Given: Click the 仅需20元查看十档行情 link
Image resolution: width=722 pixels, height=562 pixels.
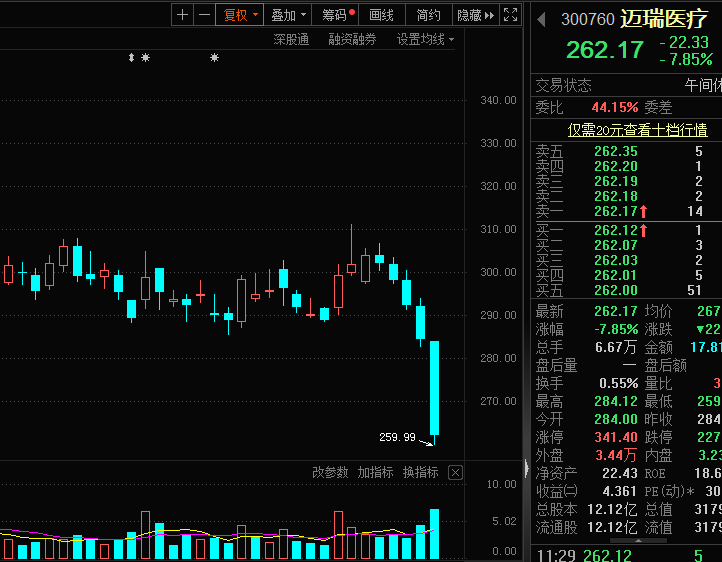Looking at the screenshot, I should tap(637, 130).
